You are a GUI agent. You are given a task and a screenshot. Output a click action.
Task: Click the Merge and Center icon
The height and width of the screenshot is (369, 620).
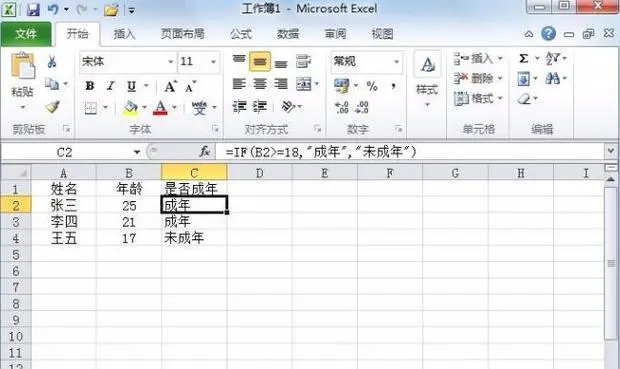click(304, 84)
